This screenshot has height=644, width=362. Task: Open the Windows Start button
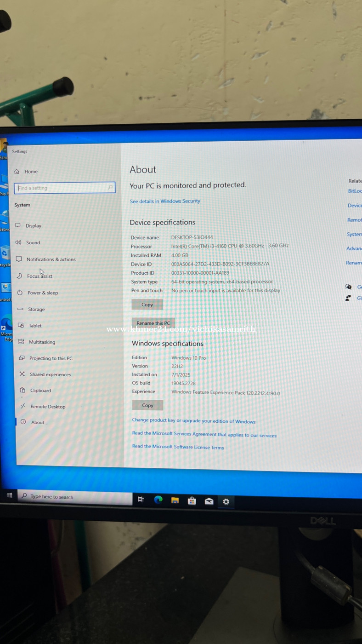(9, 495)
